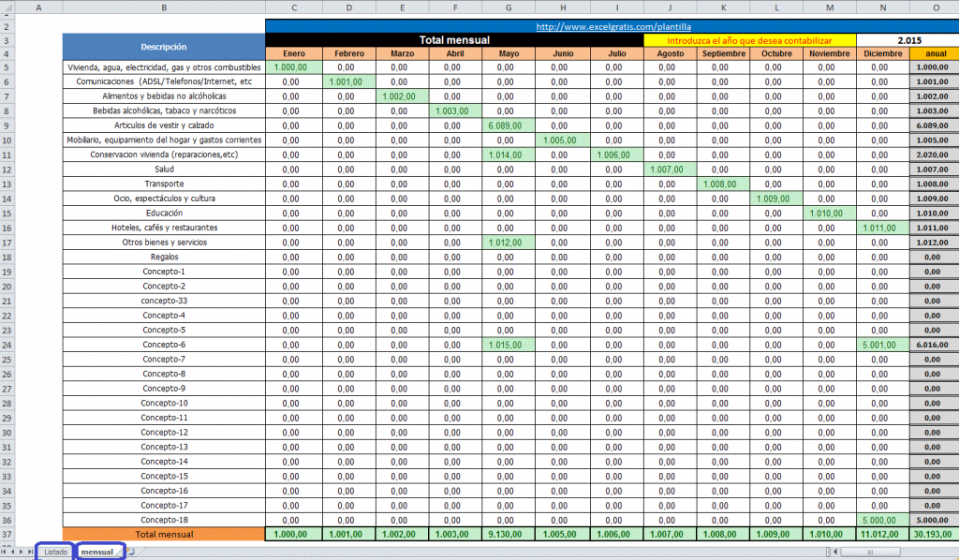This screenshot has height=560, width=959.
Task: Click the green 1.003,00 cell under Abril
Action: coord(456,111)
